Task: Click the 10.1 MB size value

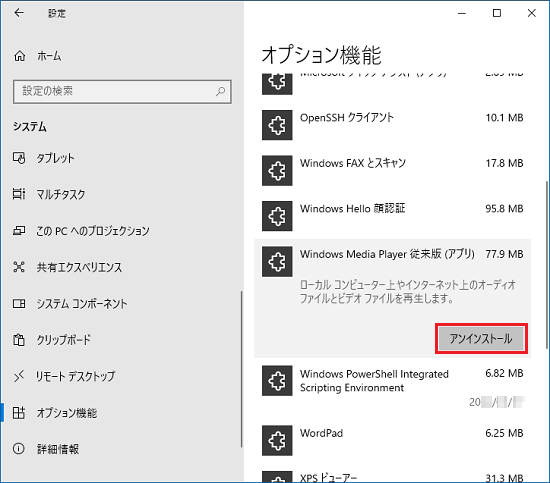Action: (x=504, y=118)
